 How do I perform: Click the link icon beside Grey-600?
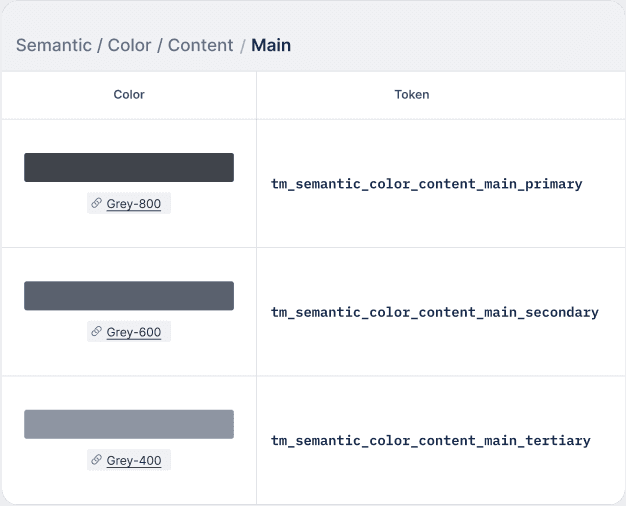[x=97, y=331]
